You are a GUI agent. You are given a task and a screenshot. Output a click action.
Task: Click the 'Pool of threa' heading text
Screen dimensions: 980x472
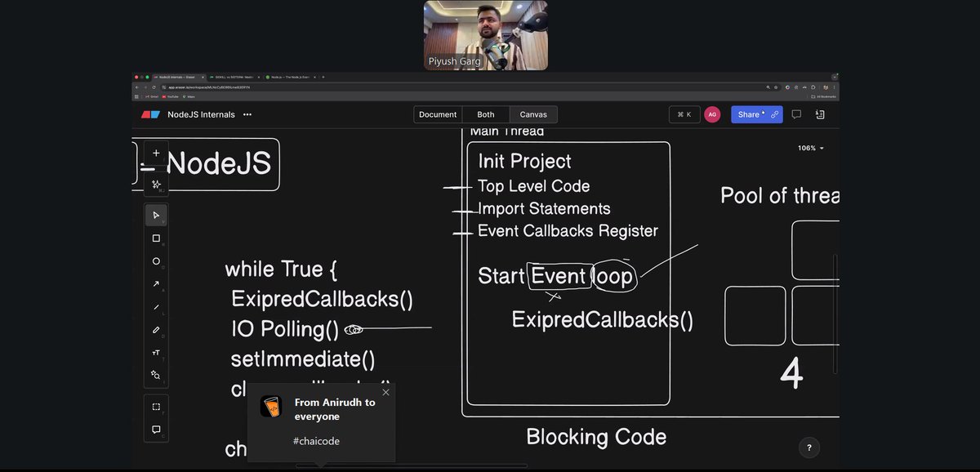(779, 196)
